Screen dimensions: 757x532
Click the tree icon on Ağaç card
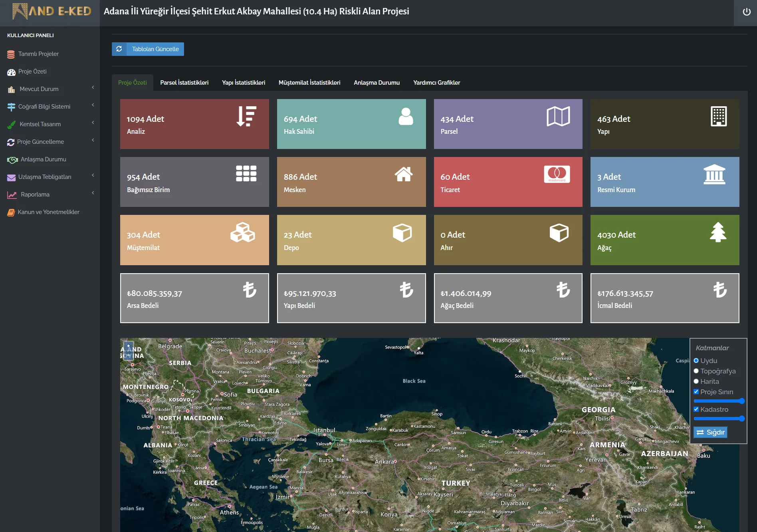(x=718, y=232)
